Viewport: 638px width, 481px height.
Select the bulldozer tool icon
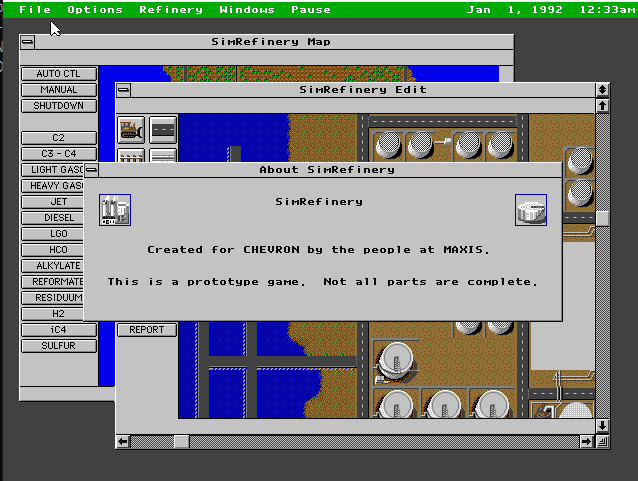point(131,129)
